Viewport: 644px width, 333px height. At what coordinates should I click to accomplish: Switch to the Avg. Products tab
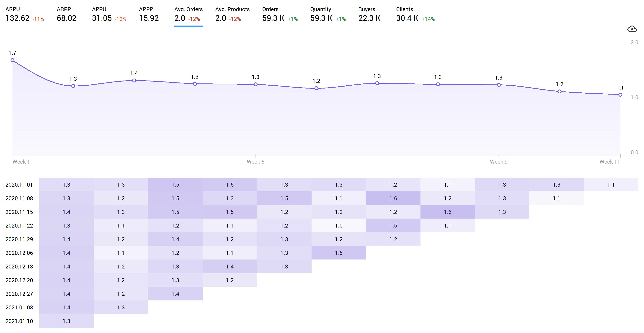click(232, 14)
